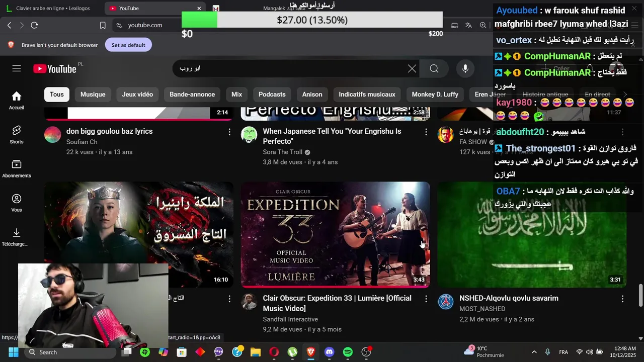Click the YouTube logo
Viewport: 644px width, 362px height.
(x=54, y=69)
